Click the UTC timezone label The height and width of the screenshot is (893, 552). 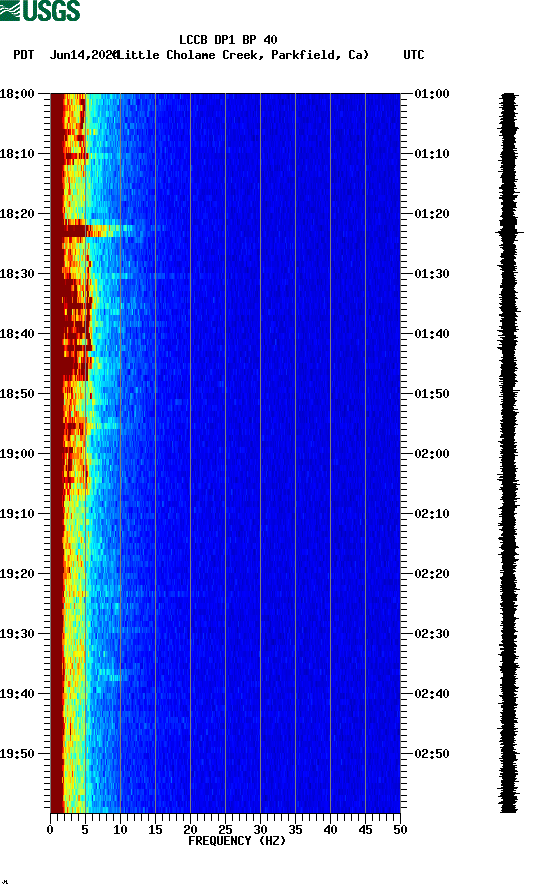[414, 55]
